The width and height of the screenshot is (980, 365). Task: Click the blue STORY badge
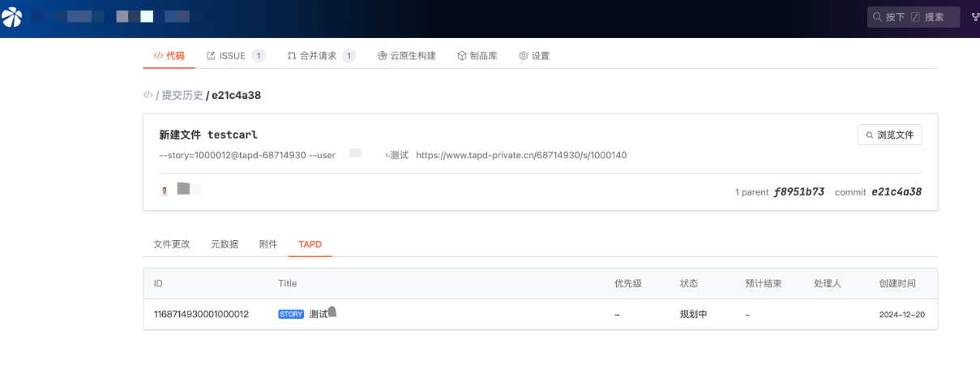(x=291, y=314)
